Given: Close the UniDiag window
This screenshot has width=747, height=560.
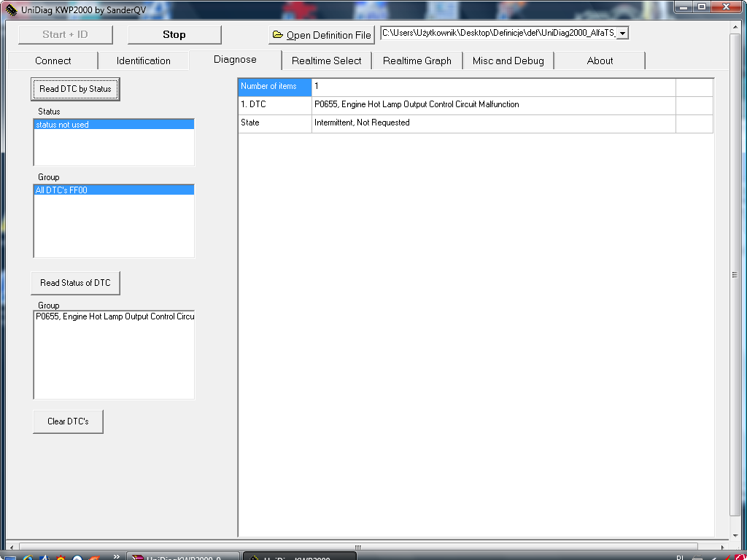Looking at the screenshot, I should pyautogui.click(x=727, y=7).
